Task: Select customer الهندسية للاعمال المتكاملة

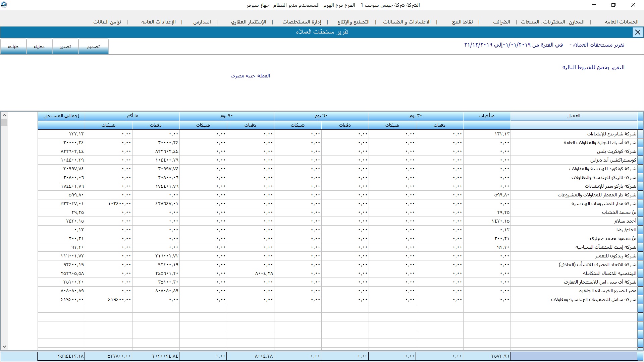Action: pos(574,273)
